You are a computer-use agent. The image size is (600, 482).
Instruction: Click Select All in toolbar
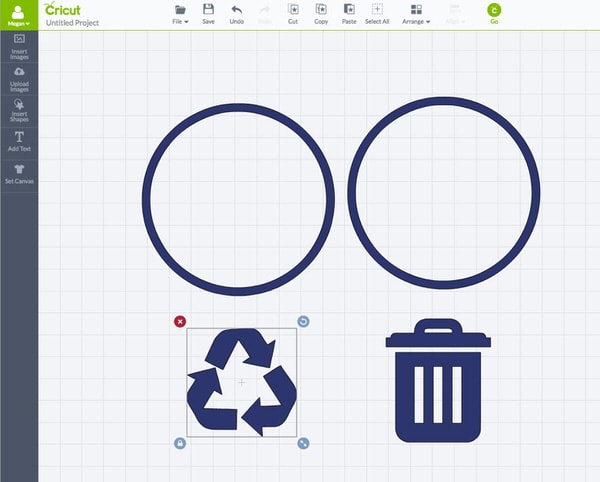377,13
